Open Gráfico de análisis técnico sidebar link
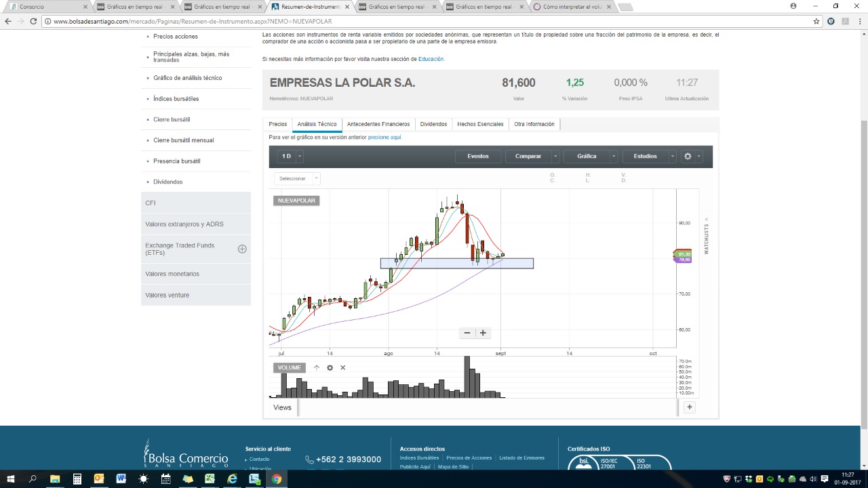 point(188,78)
